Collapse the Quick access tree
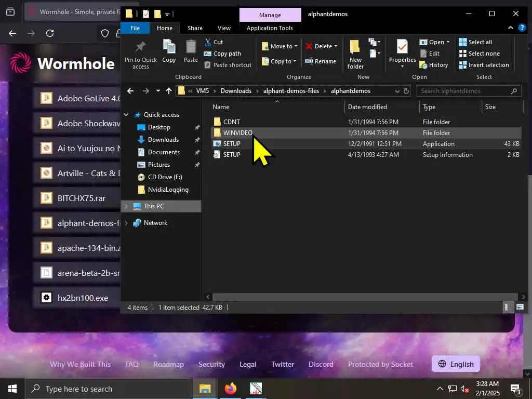532x399 pixels. [126, 115]
